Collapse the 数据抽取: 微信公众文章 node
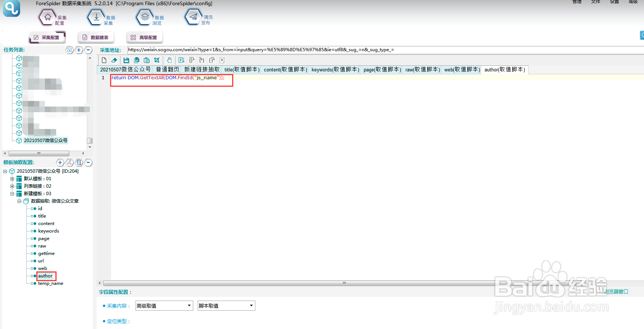 tap(19, 201)
